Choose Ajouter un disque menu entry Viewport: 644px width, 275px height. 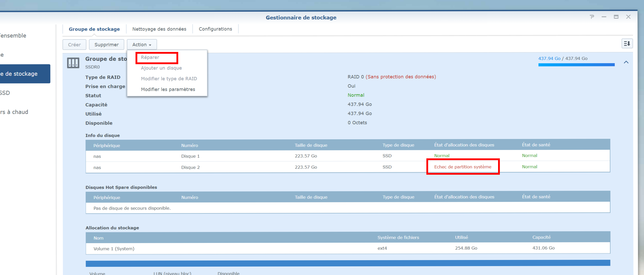(161, 68)
